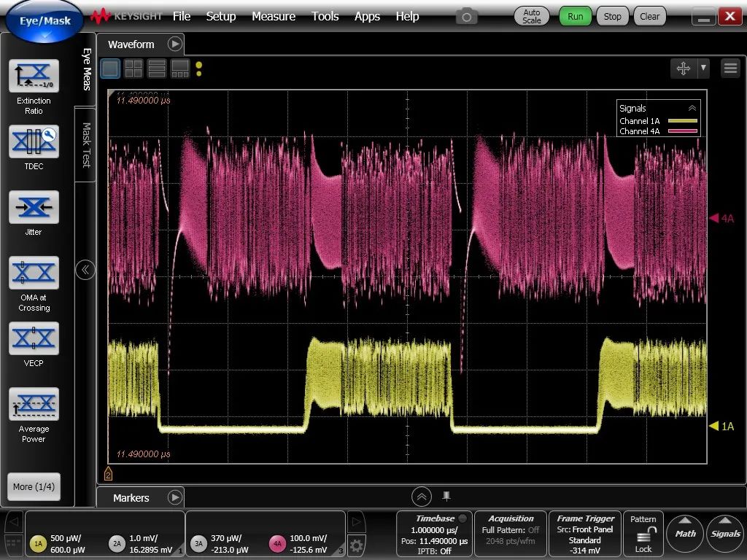This screenshot has height=560, width=747.
Task: Expand the Markers panel arrow
Action: 175,498
